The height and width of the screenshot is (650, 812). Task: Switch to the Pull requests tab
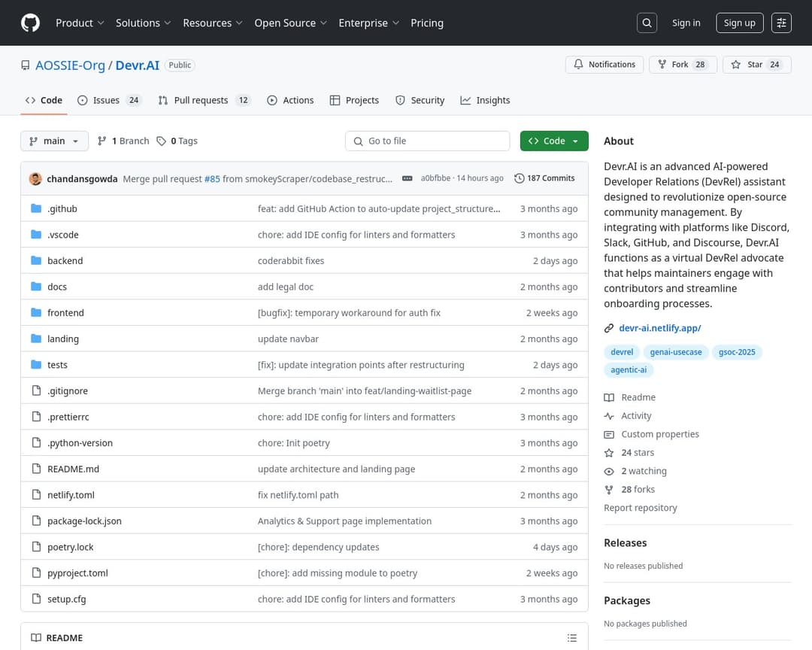tap(205, 100)
